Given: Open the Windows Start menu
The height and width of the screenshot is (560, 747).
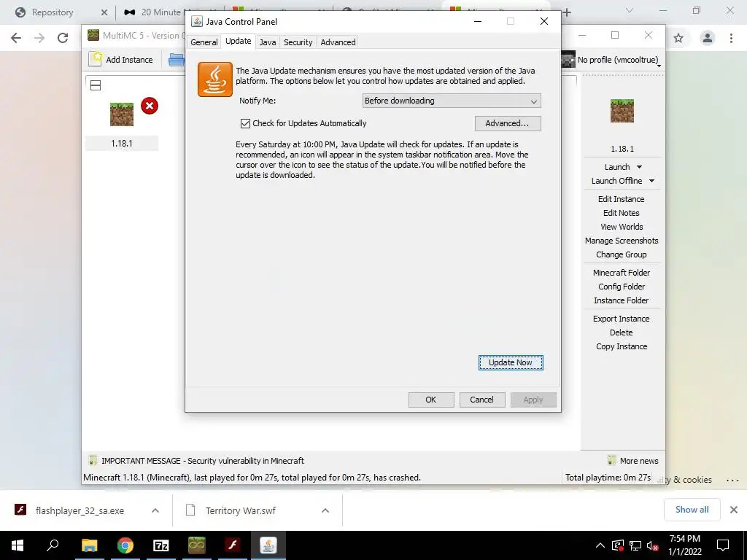Looking at the screenshot, I should pos(18,545).
